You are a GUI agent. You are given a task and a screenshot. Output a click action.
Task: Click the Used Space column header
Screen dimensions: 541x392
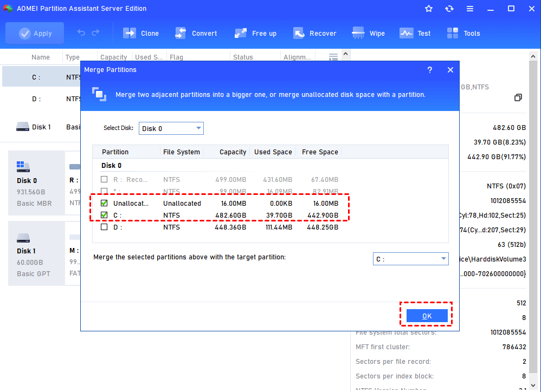(x=273, y=152)
